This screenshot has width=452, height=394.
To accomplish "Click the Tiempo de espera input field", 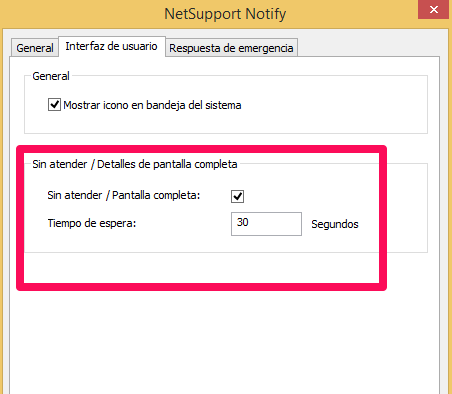I will (x=266, y=224).
